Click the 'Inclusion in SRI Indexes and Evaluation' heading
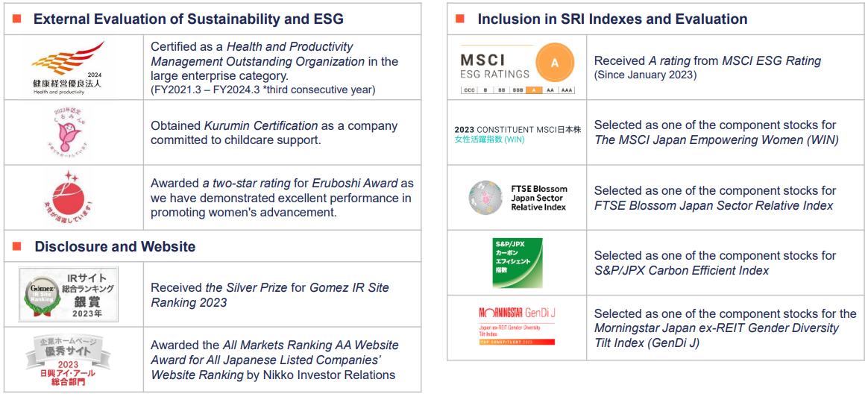868x397 pixels. tap(612, 19)
